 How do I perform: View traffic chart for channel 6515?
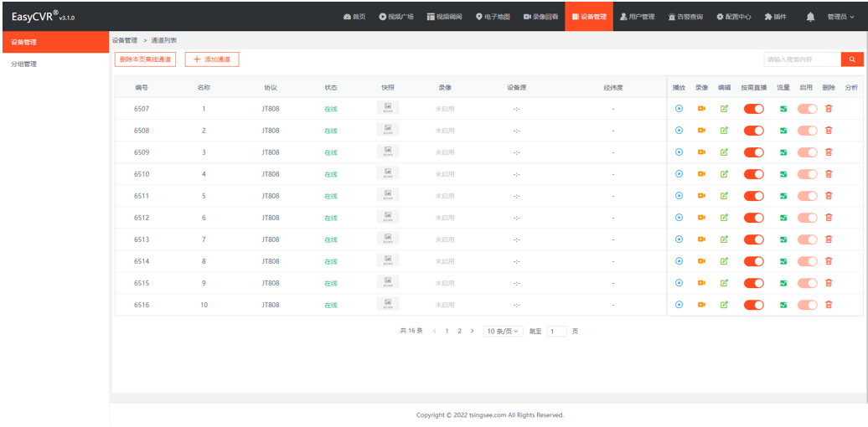[783, 283]
